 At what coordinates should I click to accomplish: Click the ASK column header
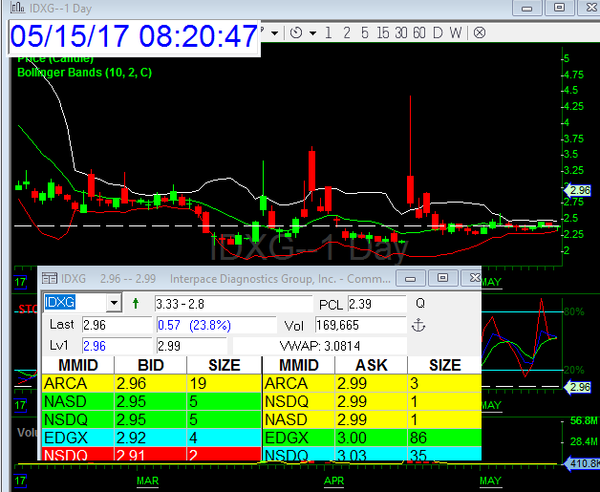pyautogui.click(x=368, y=365)
